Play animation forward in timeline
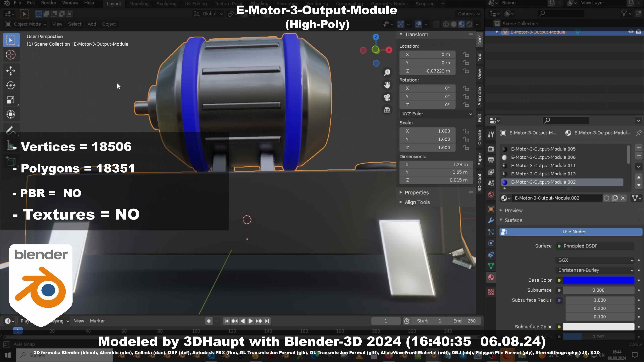 tap(251, 321)
